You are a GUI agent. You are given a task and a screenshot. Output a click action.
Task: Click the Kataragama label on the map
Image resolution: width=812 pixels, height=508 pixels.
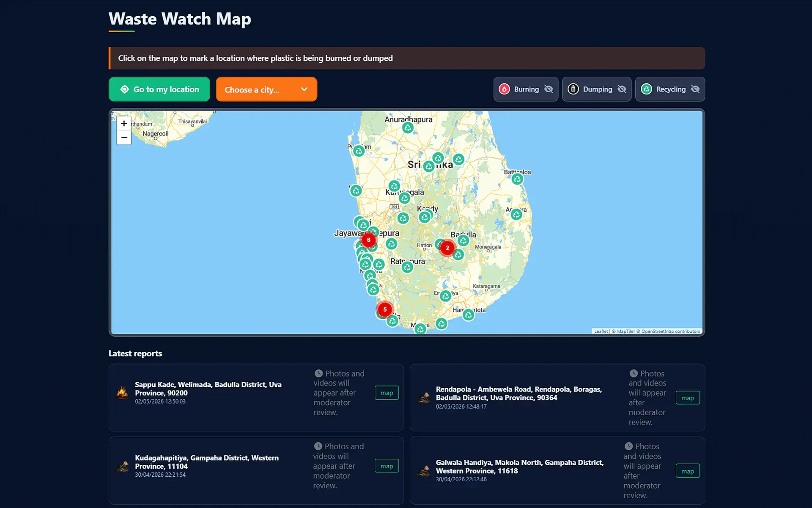(486, 286)
